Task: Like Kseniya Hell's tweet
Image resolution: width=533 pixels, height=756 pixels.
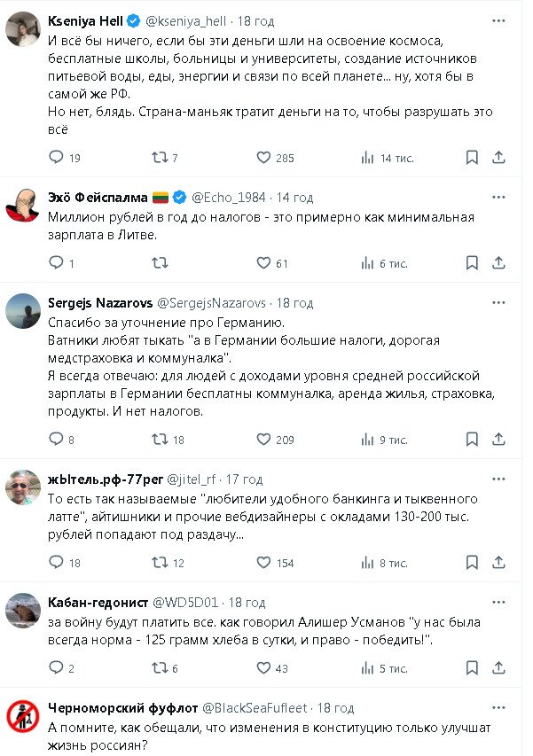Action: pos(263,158)
